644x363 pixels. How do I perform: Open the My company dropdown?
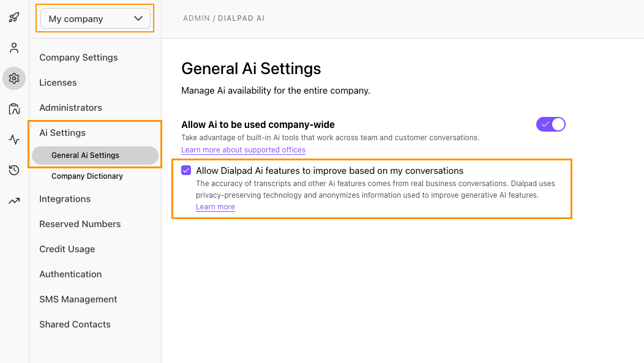click(x=95, y=18)
